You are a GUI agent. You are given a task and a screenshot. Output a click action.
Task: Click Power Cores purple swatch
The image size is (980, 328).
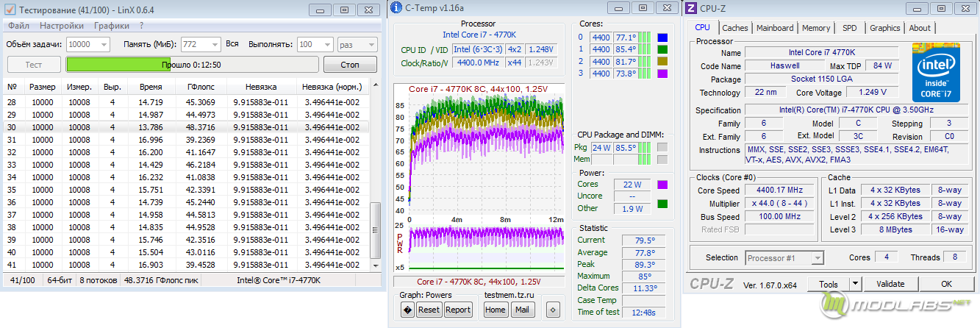point(662,185)
